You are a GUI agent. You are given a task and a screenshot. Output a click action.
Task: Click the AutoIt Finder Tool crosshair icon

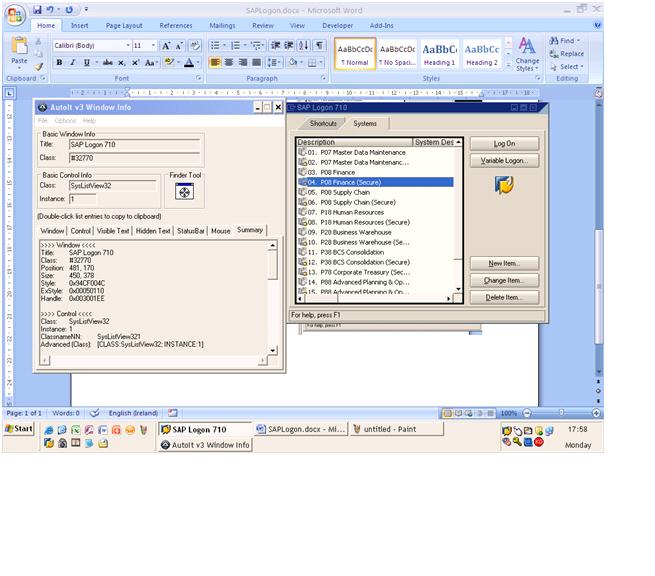tap(184, 192)
